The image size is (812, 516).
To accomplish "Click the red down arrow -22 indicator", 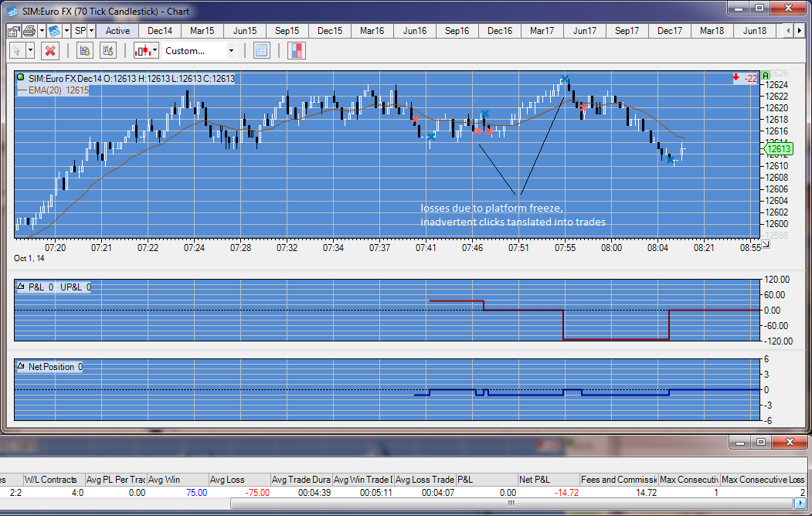I will point(745,78).
